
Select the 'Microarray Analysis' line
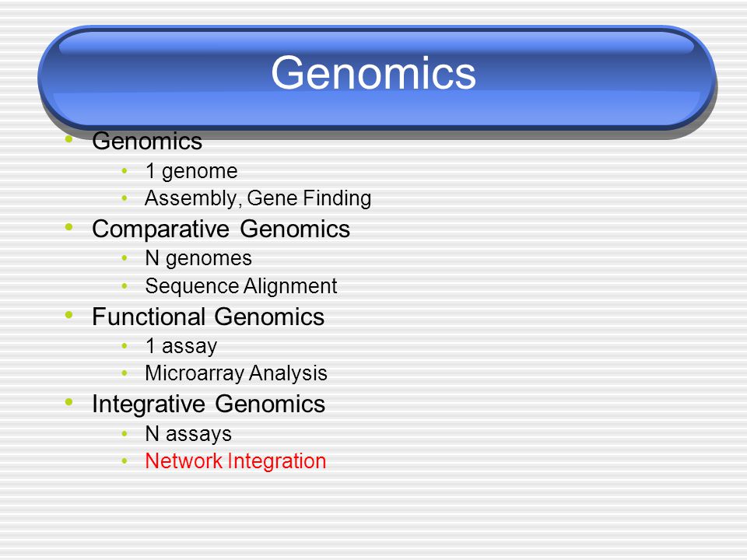236,373
